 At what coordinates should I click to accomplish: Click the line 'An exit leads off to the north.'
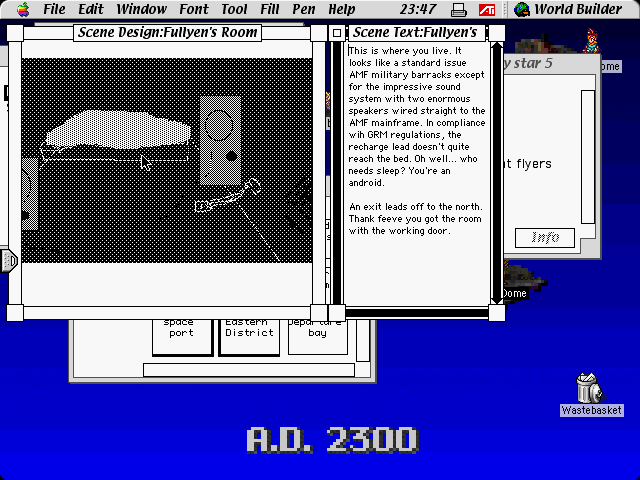coord(416,207)
